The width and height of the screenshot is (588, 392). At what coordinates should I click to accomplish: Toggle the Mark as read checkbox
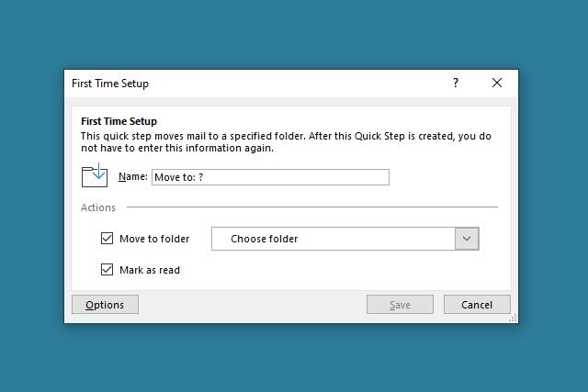[x=107, y=270]
